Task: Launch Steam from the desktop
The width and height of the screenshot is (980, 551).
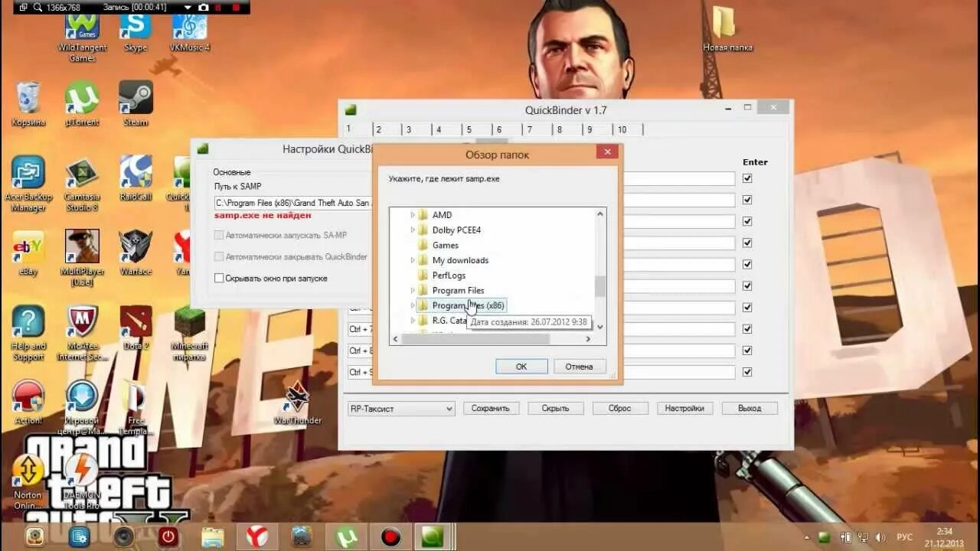Action: pyautogui.click(x=136, y=103)
